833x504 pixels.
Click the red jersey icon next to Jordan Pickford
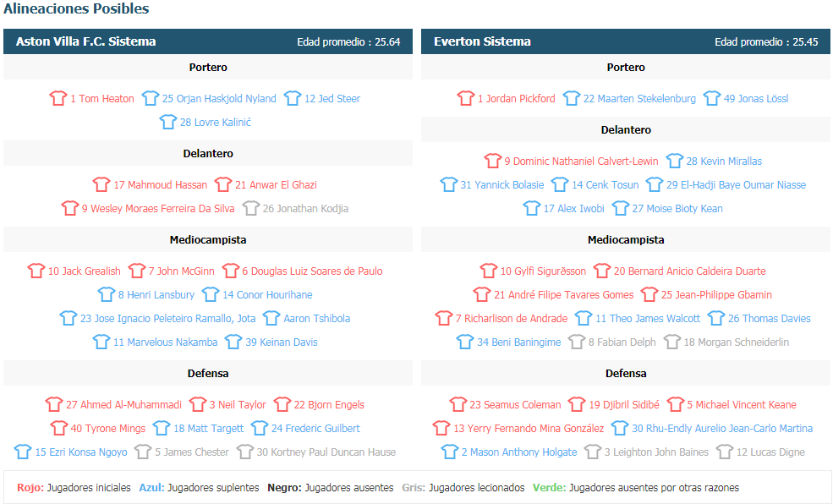[x=465, y=98]
